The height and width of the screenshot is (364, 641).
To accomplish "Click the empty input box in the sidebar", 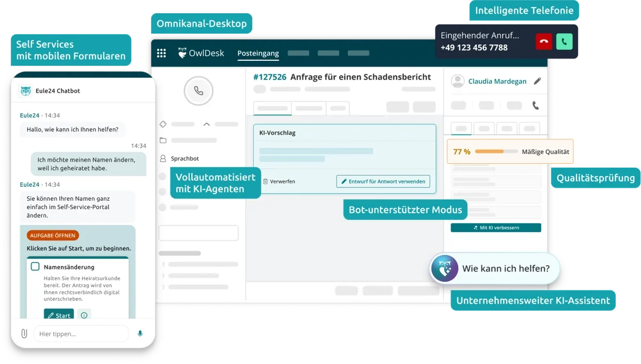I will (198, 233).
